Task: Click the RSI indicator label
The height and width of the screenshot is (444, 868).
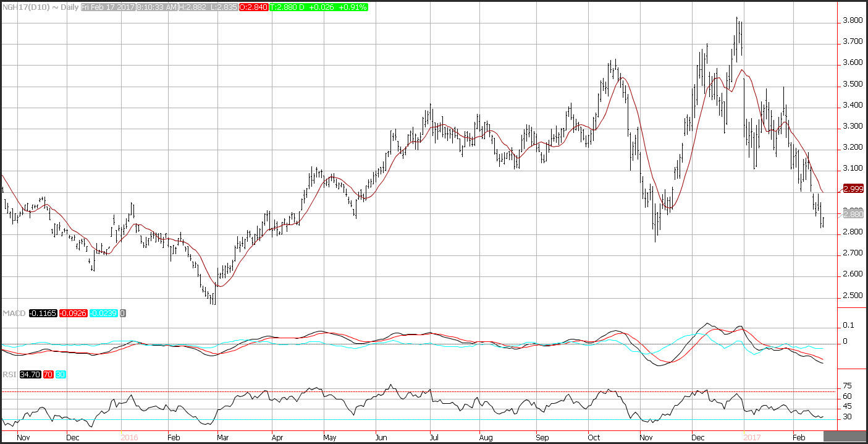Action: tap(9, 374)
